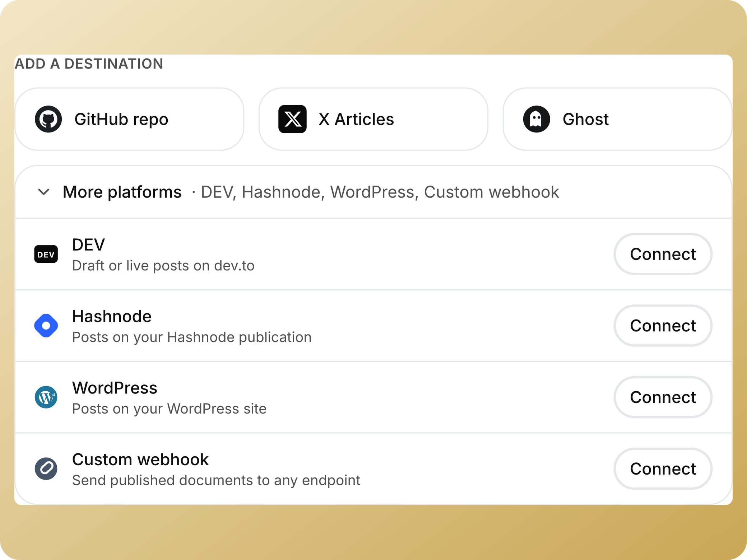Viewport: 747px width, 560px height.
Task: Connect the Custom webhook
Action: (x=663, y=468)
